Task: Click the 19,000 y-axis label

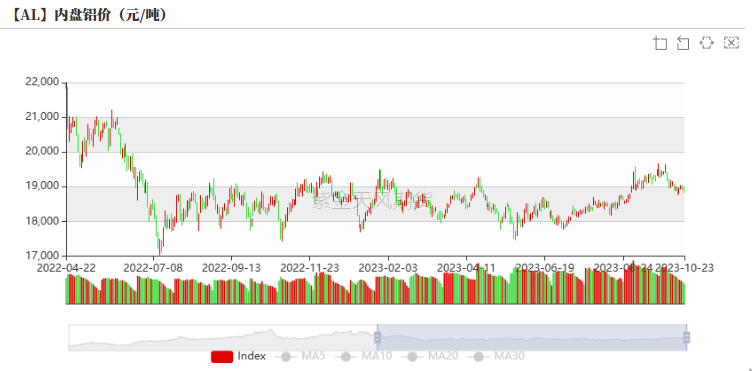Action: click(42, 186)
